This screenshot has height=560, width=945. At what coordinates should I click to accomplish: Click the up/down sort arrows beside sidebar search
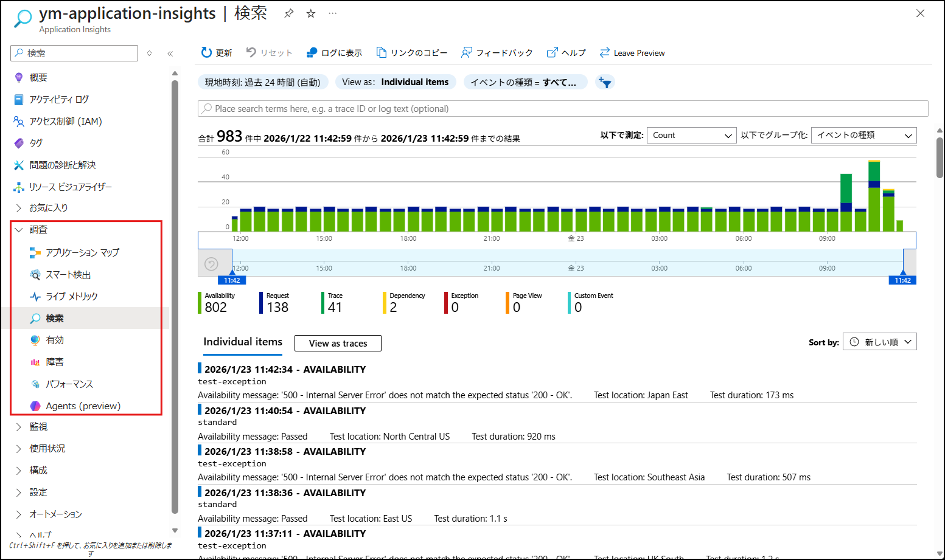(150, 54)
